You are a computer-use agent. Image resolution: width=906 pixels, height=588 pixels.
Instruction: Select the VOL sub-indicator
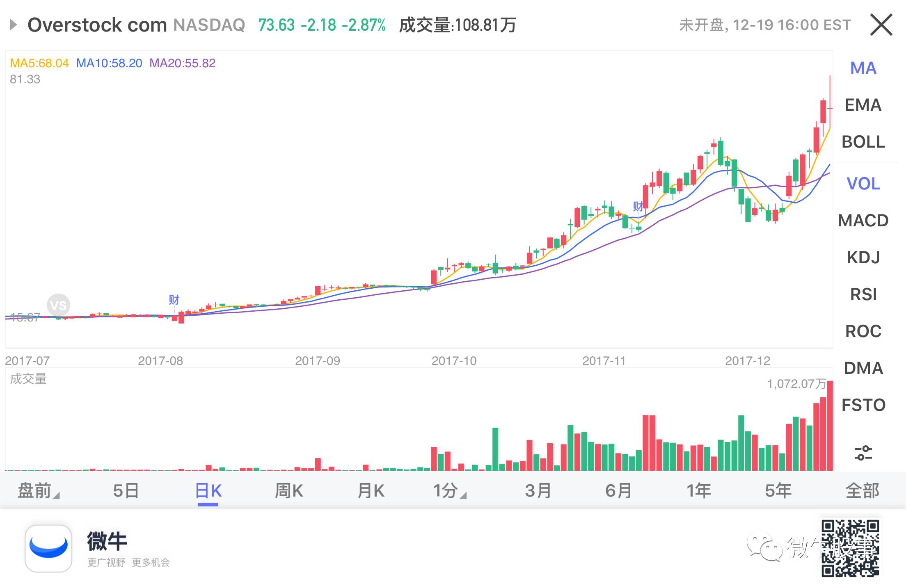tap(863, 183)
